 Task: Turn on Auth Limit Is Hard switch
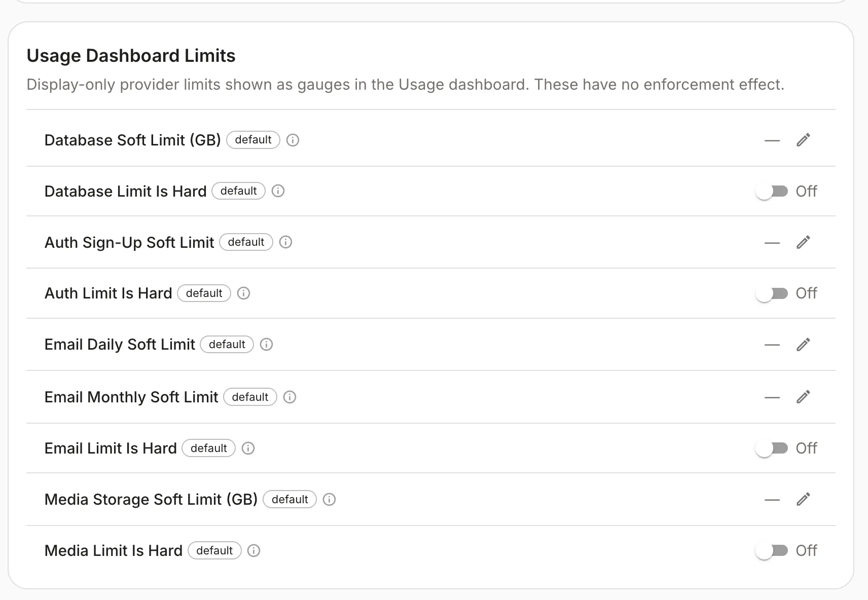(771, 293)
